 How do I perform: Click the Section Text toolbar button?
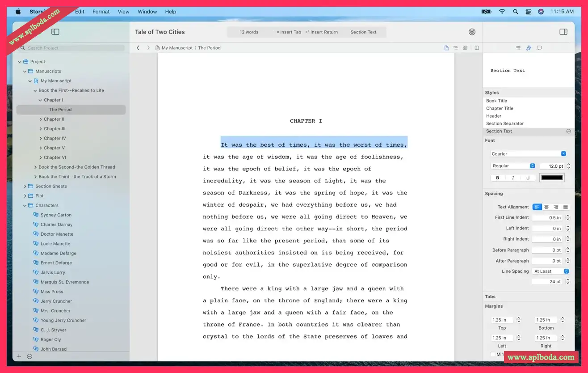pyautogui.click(x=363, y=32)
